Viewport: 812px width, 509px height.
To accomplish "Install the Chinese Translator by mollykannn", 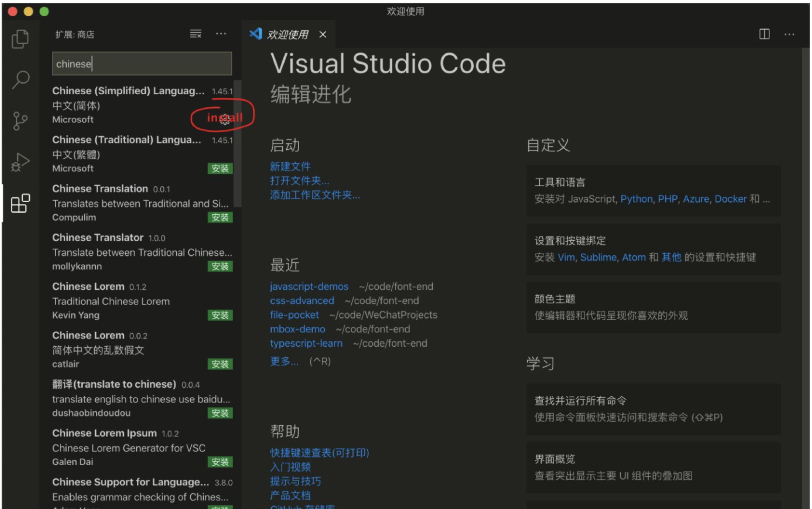I will (220, 266).
